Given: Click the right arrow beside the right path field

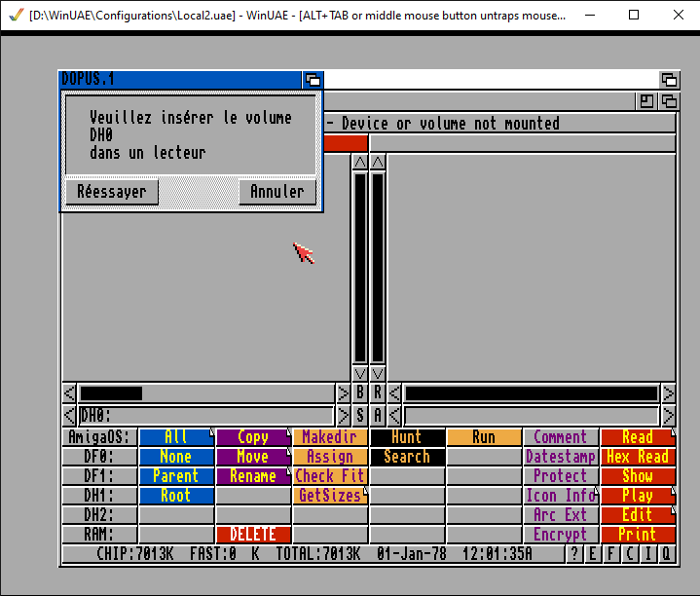Looking at the screenshot, I should 668,416.
